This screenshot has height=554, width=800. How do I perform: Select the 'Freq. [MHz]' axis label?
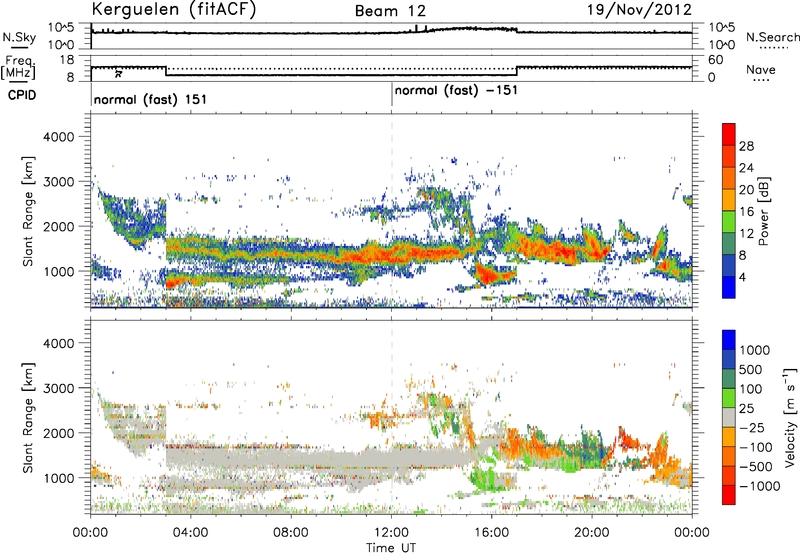tap(18, 67)
